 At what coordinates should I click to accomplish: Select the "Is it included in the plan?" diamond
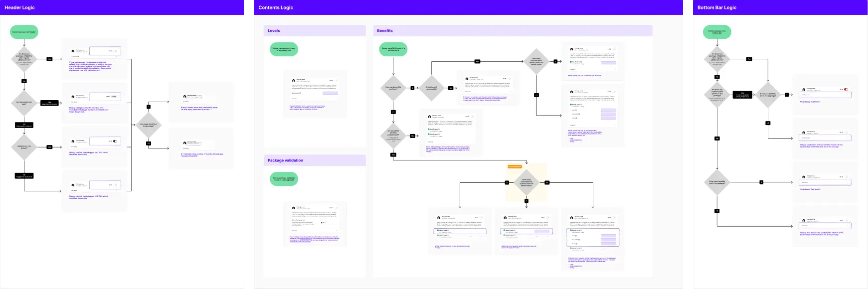pyautogui.click(x=24, y=103)
